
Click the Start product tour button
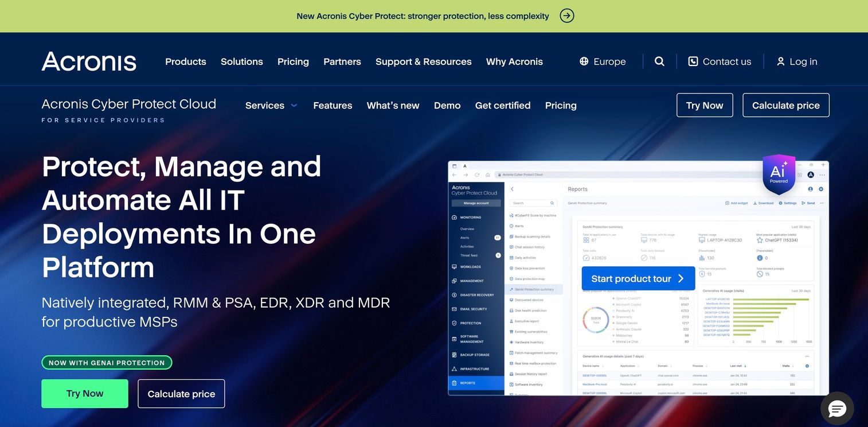638,278
